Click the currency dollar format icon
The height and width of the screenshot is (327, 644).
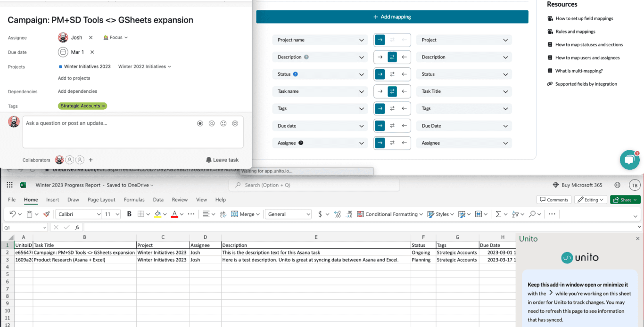(320, 214)
